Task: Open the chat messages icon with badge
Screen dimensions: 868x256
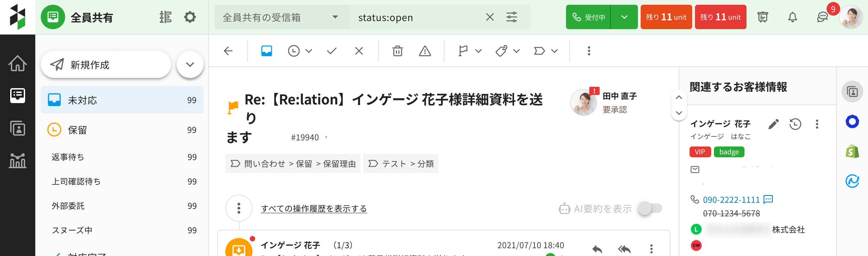Action: pos(823,17)
